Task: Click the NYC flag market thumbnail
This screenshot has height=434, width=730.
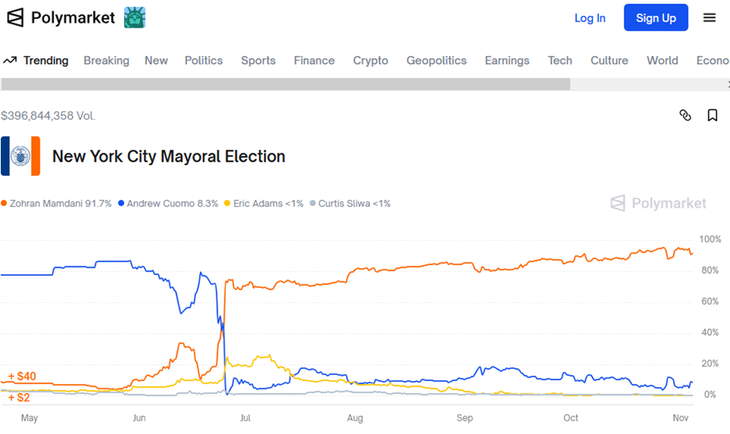Action: pos(20,156)
